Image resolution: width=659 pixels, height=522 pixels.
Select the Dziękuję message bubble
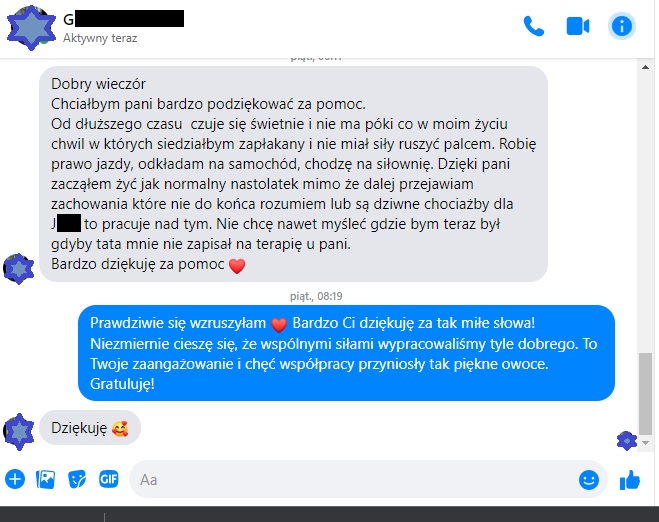(90, 428)
